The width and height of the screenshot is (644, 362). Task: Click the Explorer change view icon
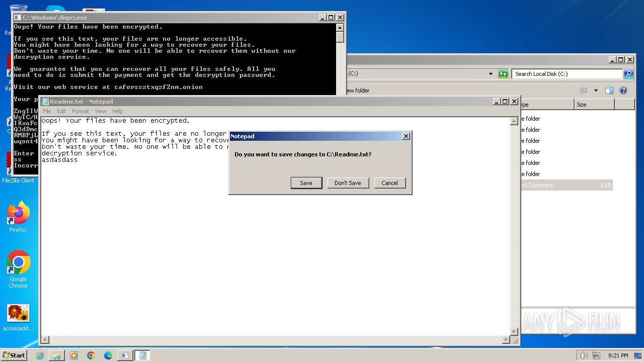pyautogui.click(x=584, y=90)
